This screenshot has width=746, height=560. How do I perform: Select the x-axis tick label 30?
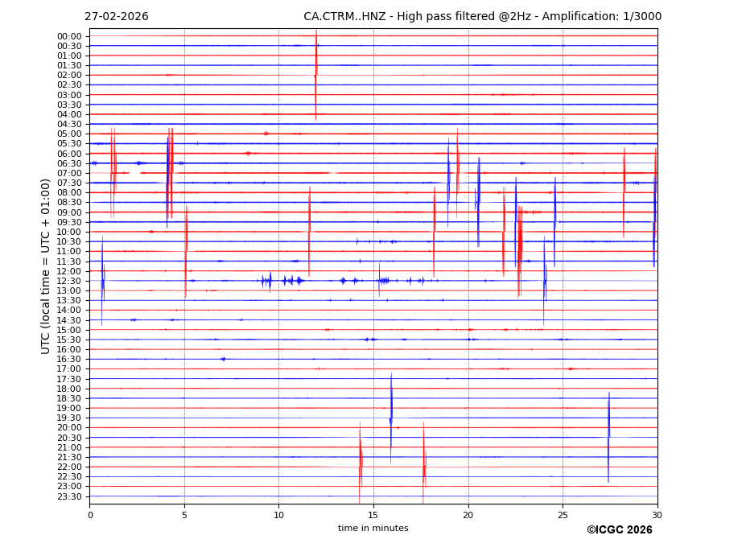click(657, 515)
